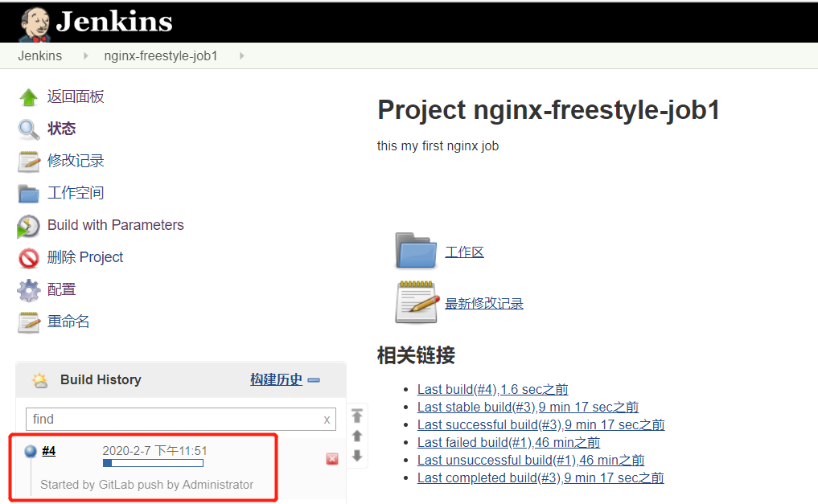The height and width of the screenshot is (504, 818).
Task: Click the Project nginx-freestyle-job1 heading
Action: pyautogui.click(x=549, y=110)
